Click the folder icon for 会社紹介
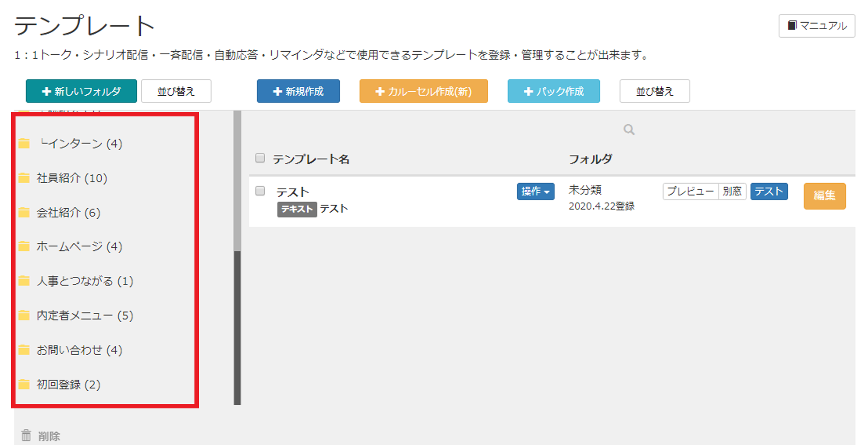 pos(24,213)
